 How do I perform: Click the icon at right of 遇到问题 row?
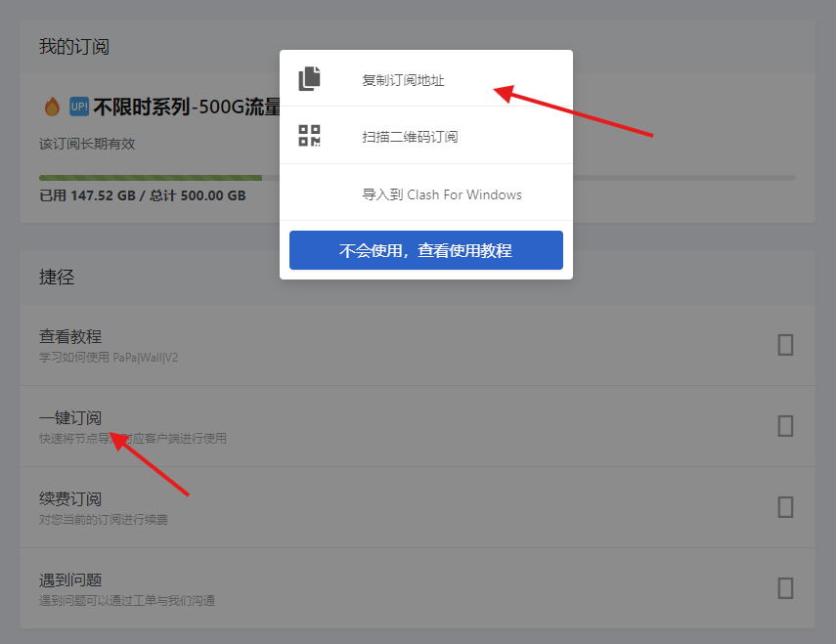tap(784, 588)
